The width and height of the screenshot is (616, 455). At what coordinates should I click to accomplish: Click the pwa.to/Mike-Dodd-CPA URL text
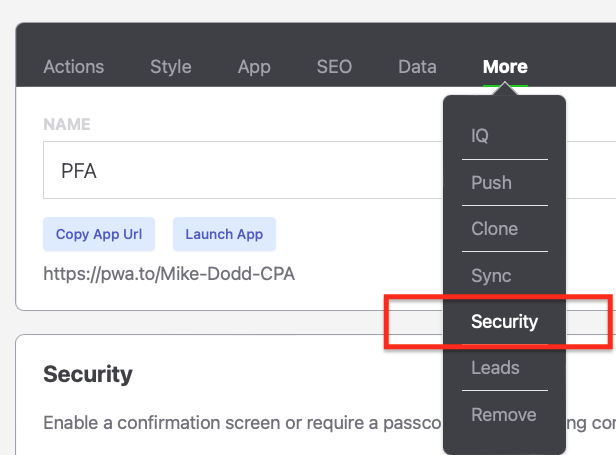point(169,273)
